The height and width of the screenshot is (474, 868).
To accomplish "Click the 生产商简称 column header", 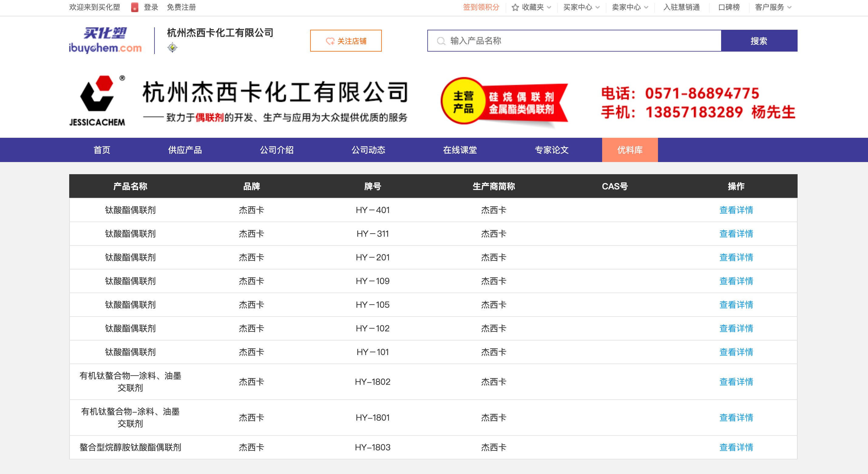I will [494, 186].
